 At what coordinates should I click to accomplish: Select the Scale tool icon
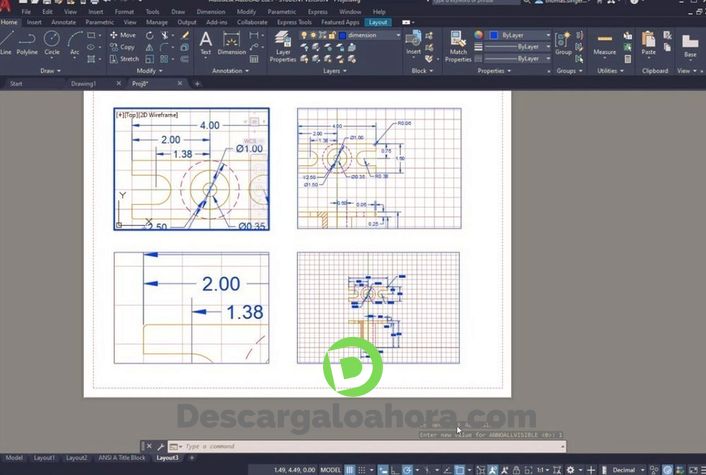click(149, 59)
